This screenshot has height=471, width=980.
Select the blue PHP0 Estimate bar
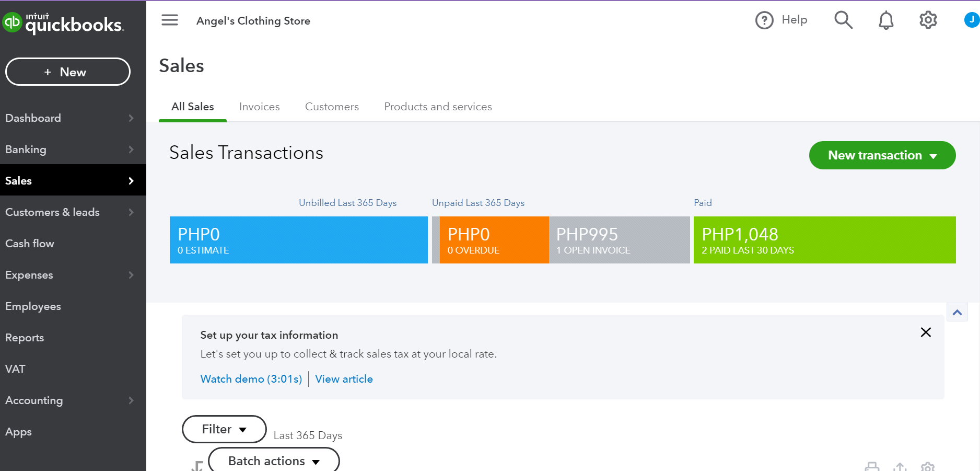(299, 240)
